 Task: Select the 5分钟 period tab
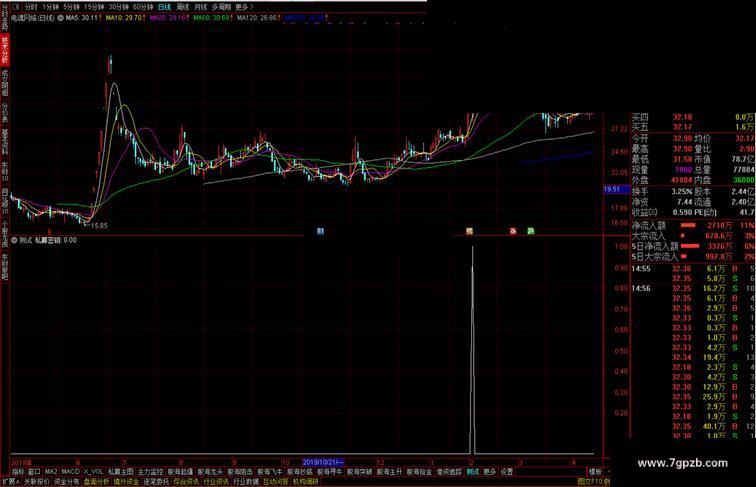(71, 7)
